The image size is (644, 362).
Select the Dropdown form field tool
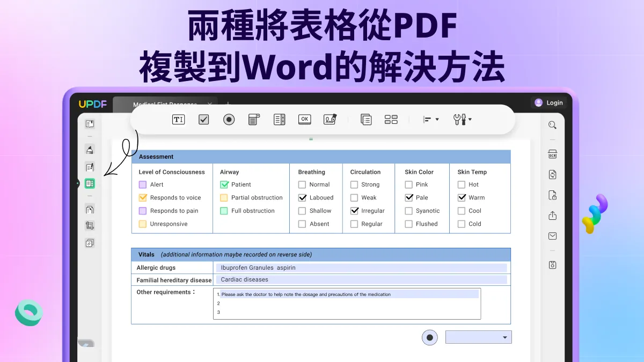coord(254,120)
